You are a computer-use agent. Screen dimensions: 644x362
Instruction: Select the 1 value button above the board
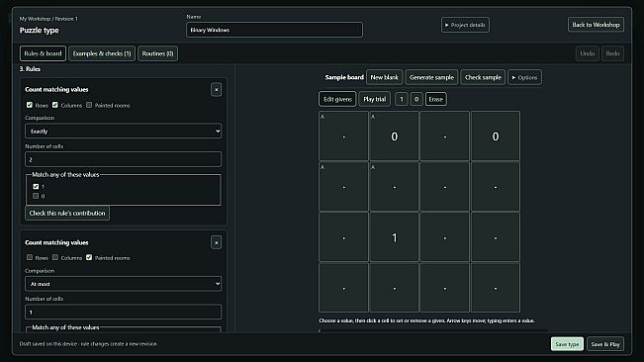402,99
